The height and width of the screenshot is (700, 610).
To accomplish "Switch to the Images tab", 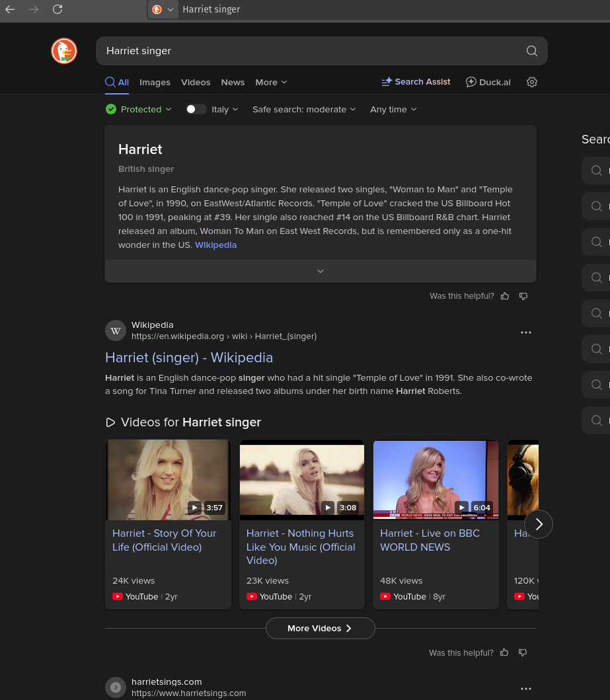I will coord(155,82).
